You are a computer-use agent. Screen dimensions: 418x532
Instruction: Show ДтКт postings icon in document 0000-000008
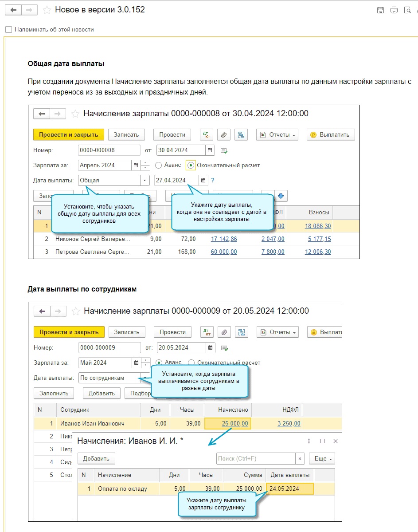(207, 135)
